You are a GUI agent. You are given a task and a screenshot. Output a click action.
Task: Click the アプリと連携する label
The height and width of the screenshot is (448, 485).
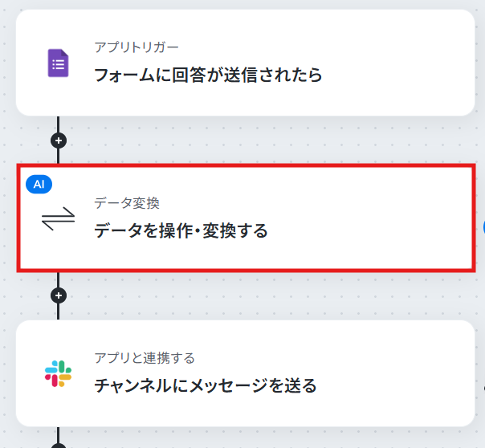[145, 358]
